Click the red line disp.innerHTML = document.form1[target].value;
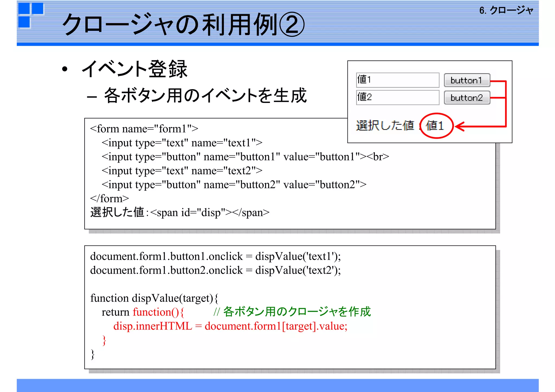The height and width of the screenshot is (392, 555). 230,326
